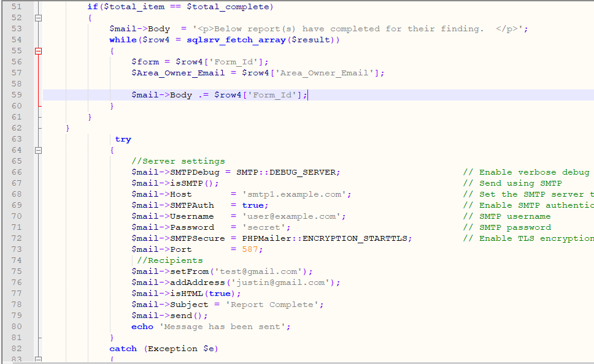Click the echo keyword on line 80

142,327
